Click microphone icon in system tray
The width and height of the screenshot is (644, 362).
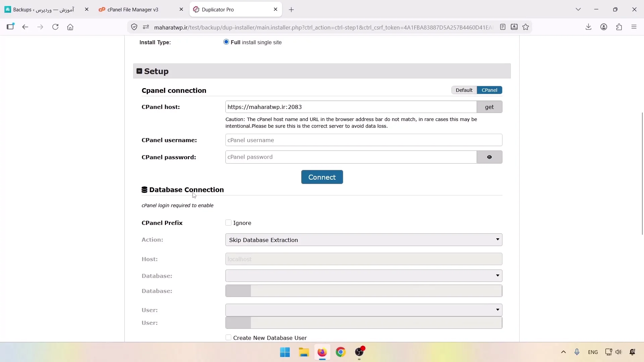(x=577, y=352)
